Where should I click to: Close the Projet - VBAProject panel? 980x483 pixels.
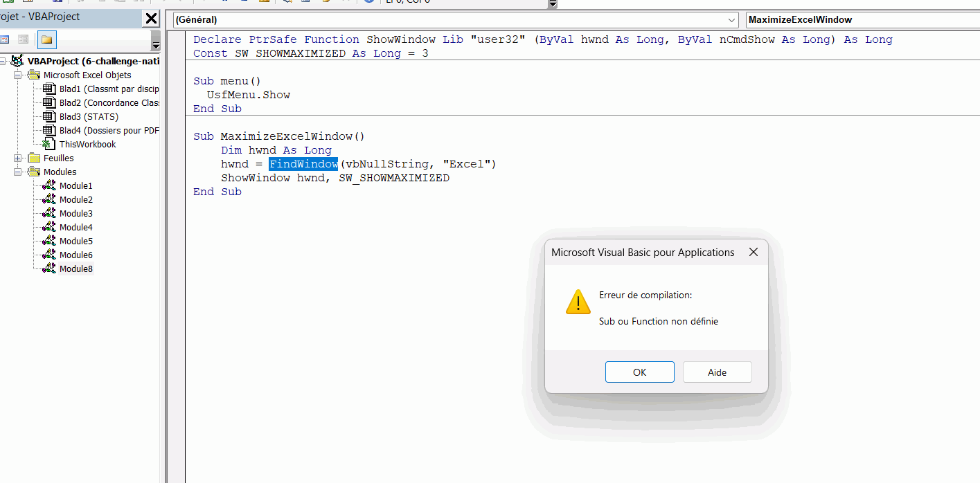[x=151, y=19]
